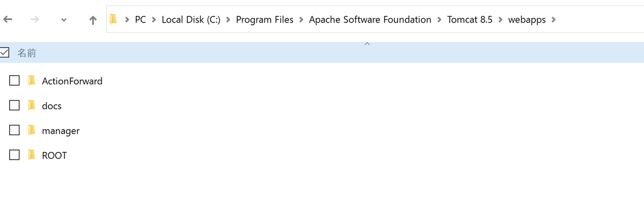Click the sort direction caret above header

pyautogui.click(x=367, y=44)
